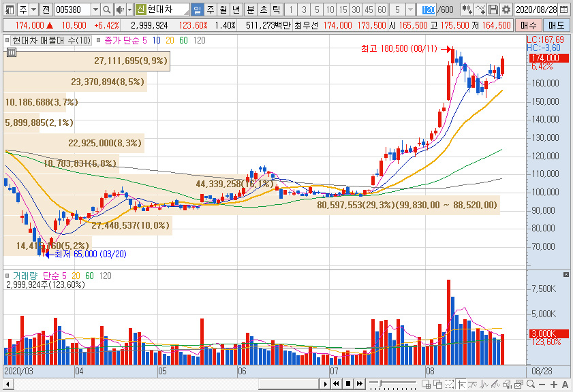Click the horizontal line wave icon
Viewport: 573px width, 392px height.
[473, 384]
